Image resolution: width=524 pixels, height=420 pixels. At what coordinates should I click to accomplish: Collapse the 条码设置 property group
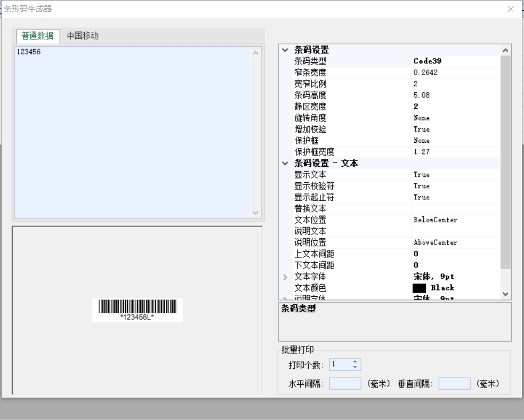(x=285, y=50)
